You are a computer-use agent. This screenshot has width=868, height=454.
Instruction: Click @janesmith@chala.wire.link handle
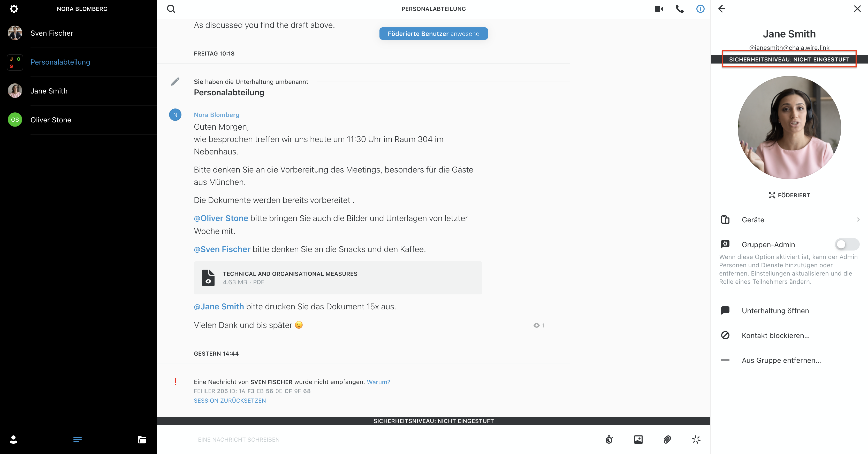pyautogui.click(x=789, y=48)
